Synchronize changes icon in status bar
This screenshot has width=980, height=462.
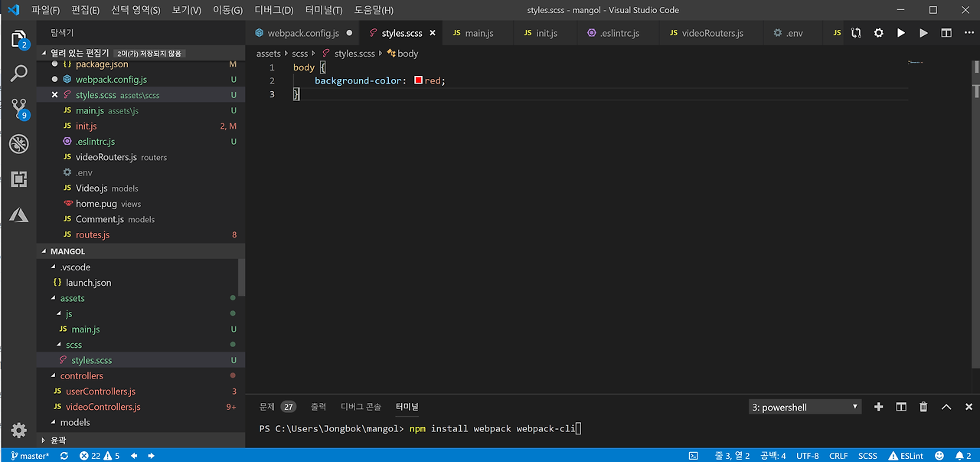pos(64,456)
